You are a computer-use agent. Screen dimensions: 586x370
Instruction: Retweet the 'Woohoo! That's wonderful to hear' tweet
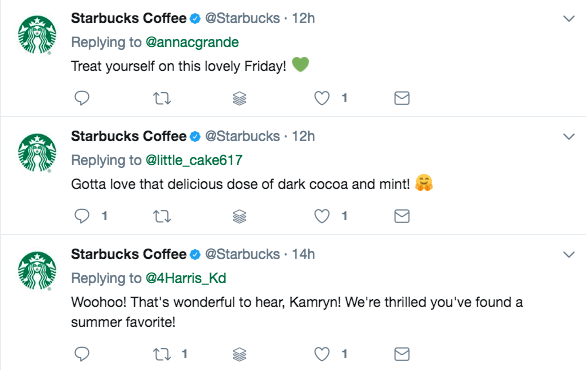pos(162,354)
